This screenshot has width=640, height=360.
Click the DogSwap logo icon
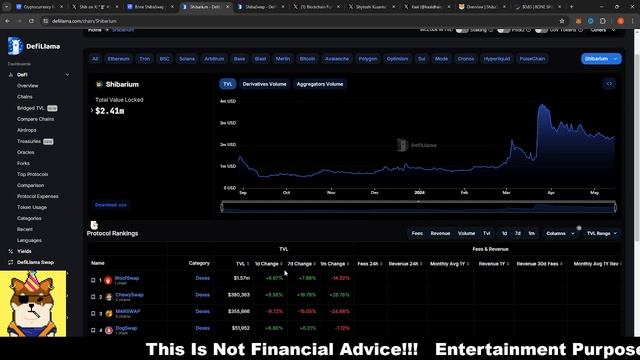[109, 330]
